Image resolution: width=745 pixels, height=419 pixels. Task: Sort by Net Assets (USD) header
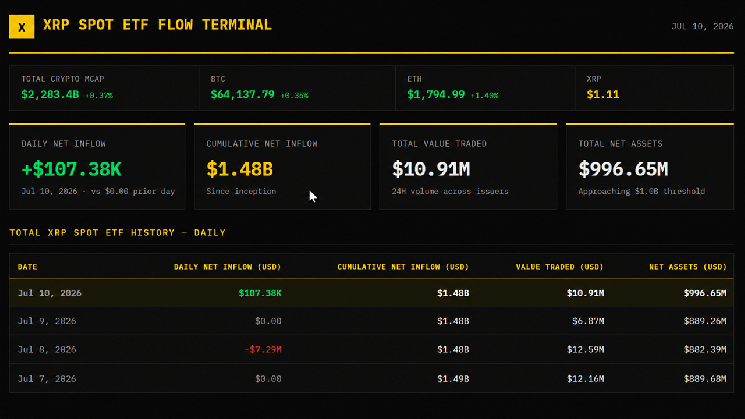[x=688, y=267]
